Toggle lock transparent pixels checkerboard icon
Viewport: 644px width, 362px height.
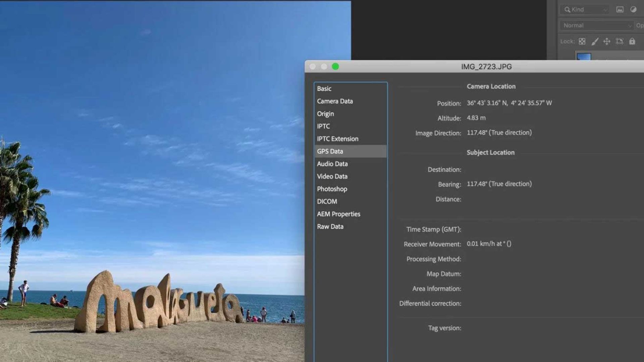(582, 41)
